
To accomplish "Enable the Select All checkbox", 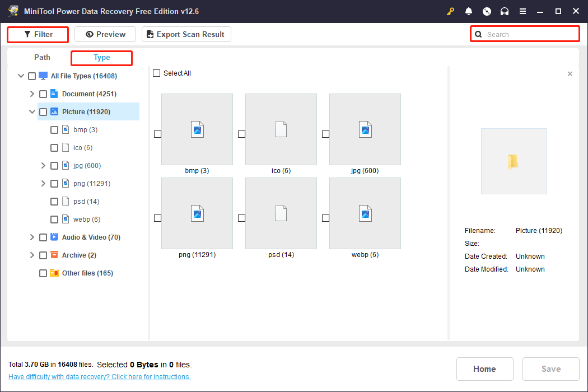I will click(x=156, y=73).
